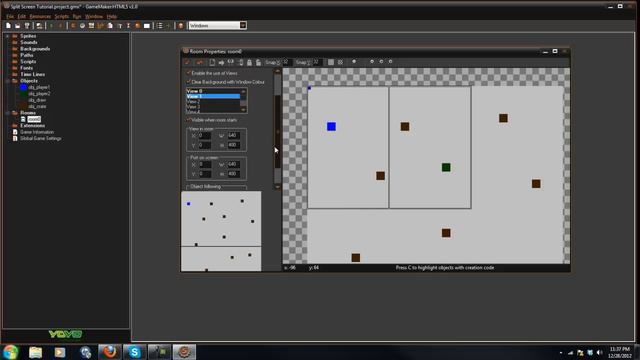Create a new time line from main toolbar
Viewport: 640px width, 360px height.
(x=128, y=26)
